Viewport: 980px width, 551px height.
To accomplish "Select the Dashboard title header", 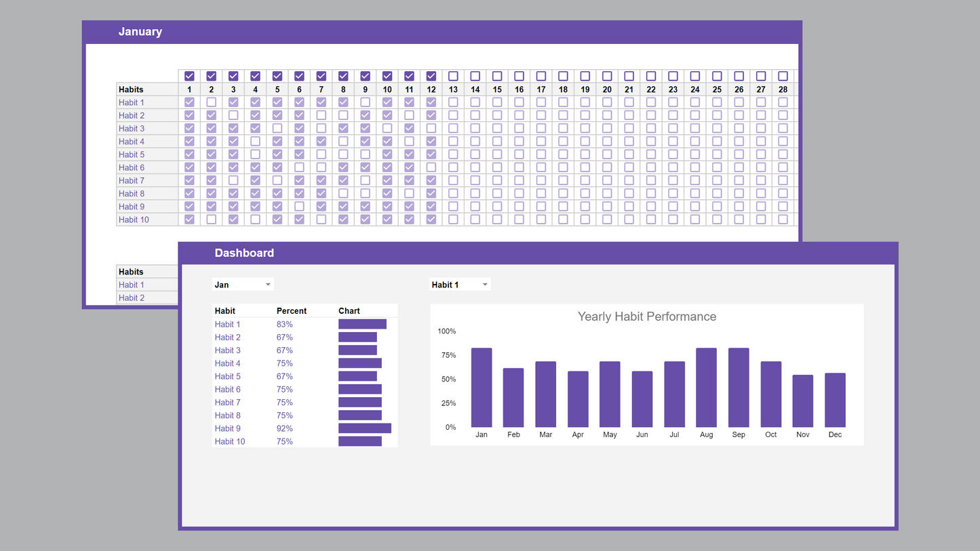I will pos(244,253).
